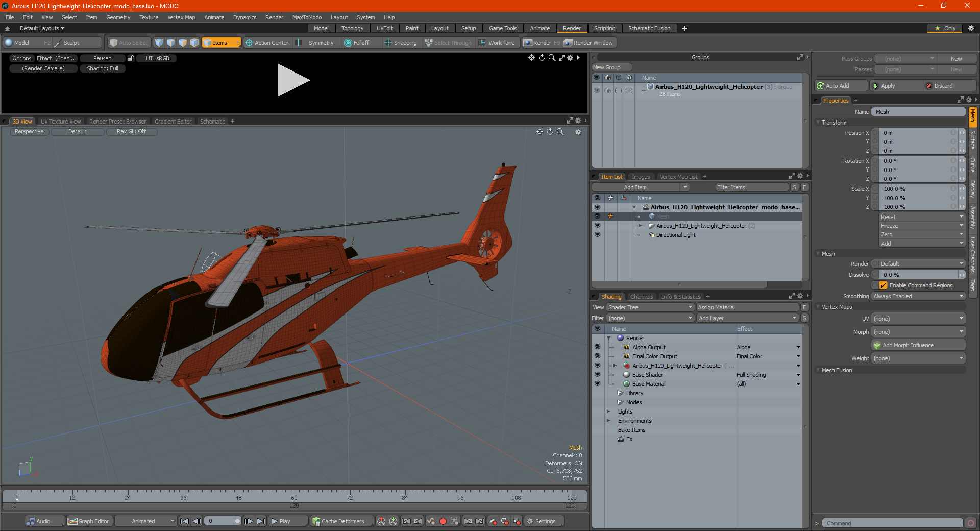Expand Airbus_H120_Lightweight_Helicopter item in Item List
Screen dimensions: 980x531
(x=640, y=226)
